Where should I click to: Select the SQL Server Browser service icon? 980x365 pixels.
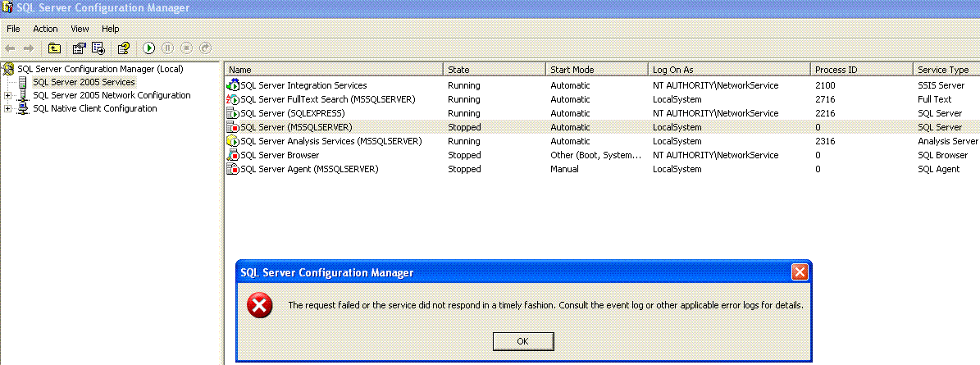(233, 155)
